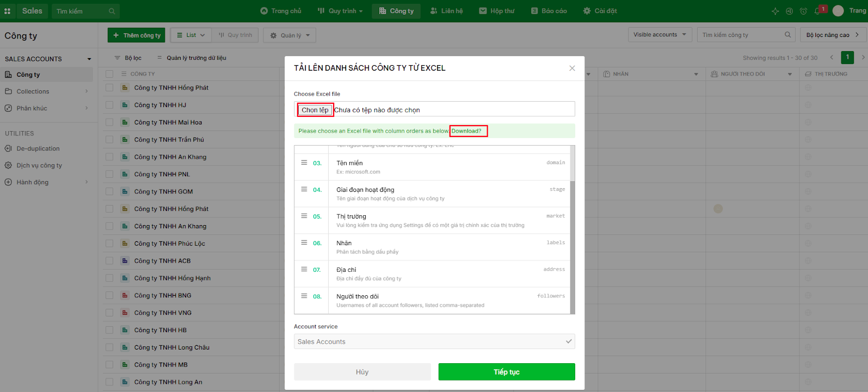This screenshot has height=392, width=868.
Task: Click the green Tiếp tục button
Action: click(x=507, y=372)
